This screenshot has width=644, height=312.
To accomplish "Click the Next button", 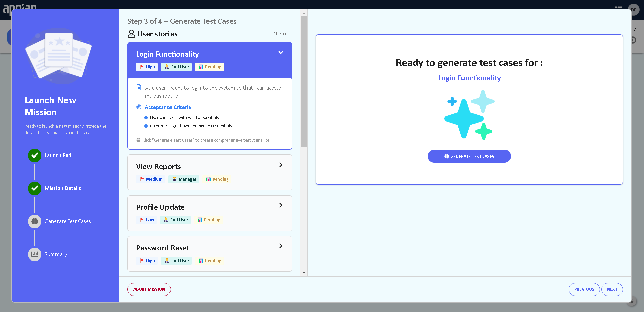I will 612,289.
